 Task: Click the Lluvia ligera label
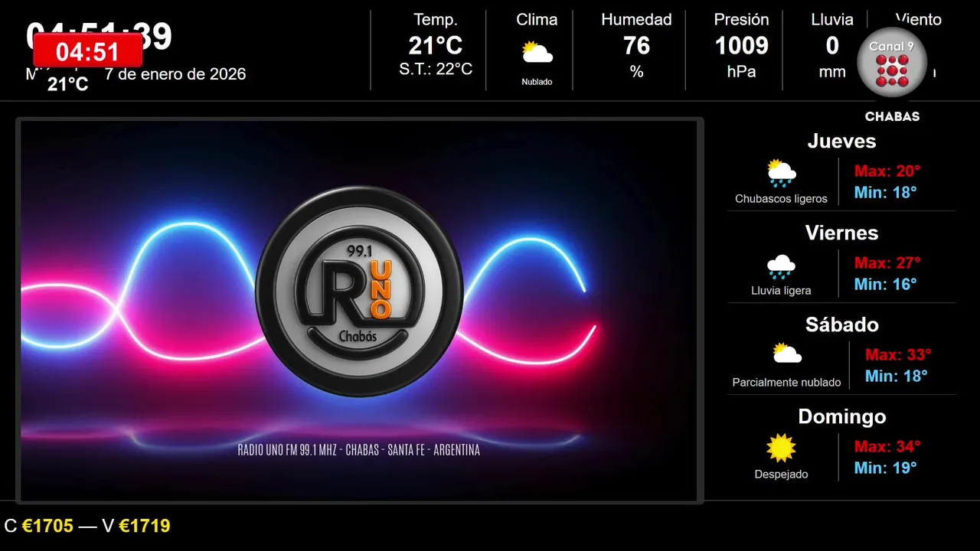coord(781,291)
